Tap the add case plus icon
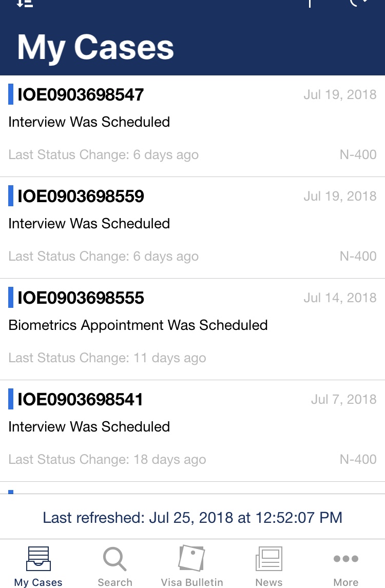 310,3
